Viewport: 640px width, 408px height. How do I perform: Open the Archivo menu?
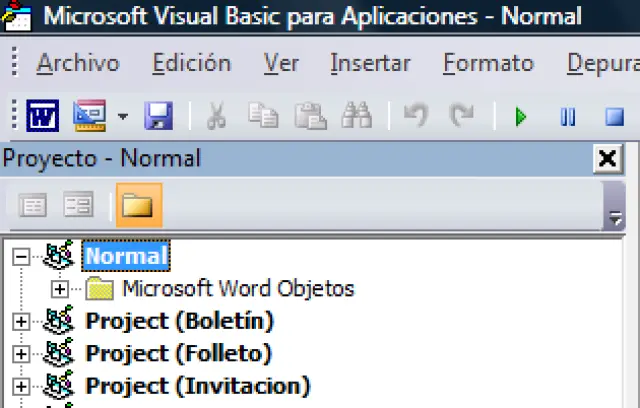(x=78, y=63)
